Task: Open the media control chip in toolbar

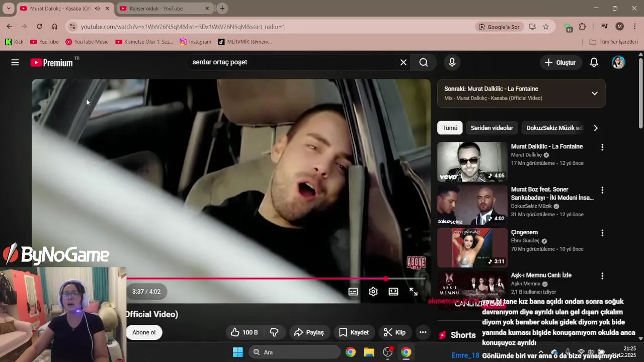Action: [605, 27]
